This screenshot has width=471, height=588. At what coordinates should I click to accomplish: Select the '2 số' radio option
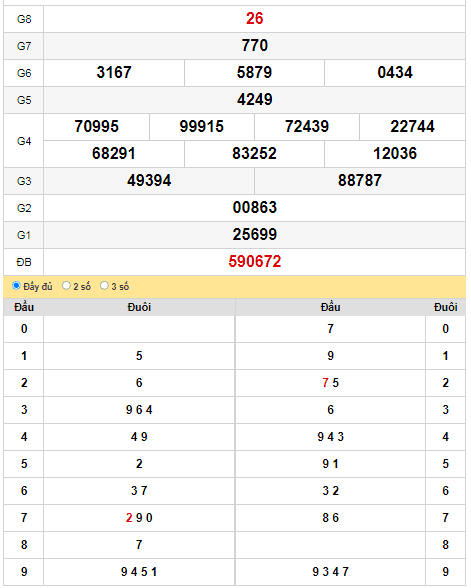[x=66, y=286]
